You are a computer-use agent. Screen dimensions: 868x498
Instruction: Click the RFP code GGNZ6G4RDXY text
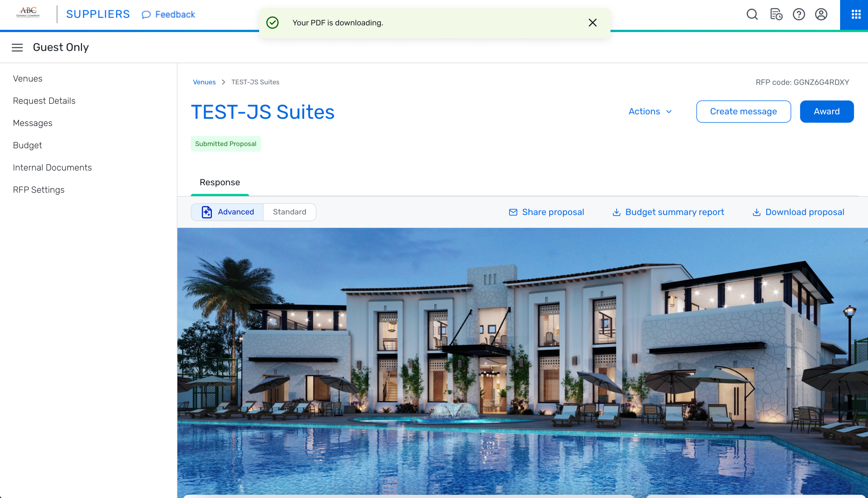(802, 82)
